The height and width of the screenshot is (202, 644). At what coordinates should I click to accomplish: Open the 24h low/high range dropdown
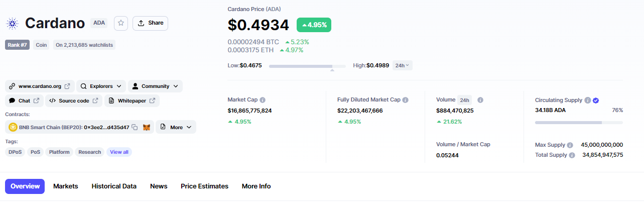(x=402, y=65)
